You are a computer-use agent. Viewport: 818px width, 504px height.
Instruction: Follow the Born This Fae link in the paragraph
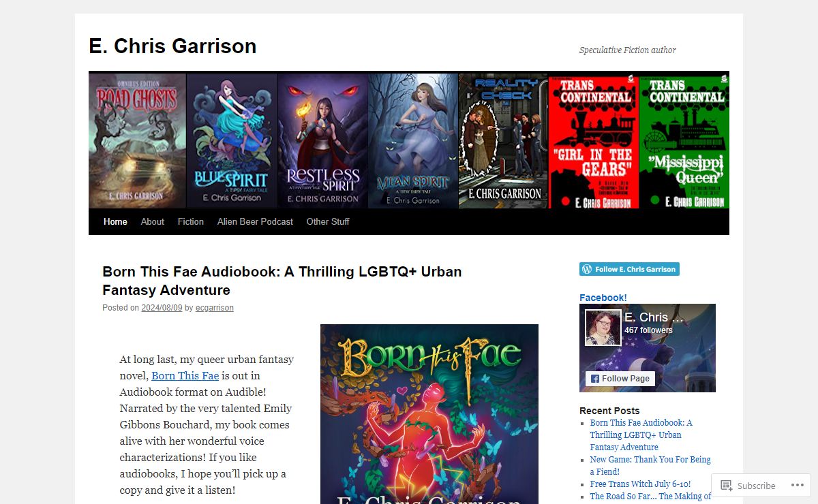(185, 375)
